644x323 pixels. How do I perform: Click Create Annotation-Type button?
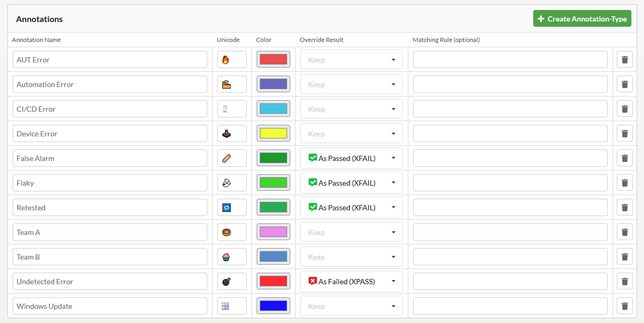click(582, 19)
